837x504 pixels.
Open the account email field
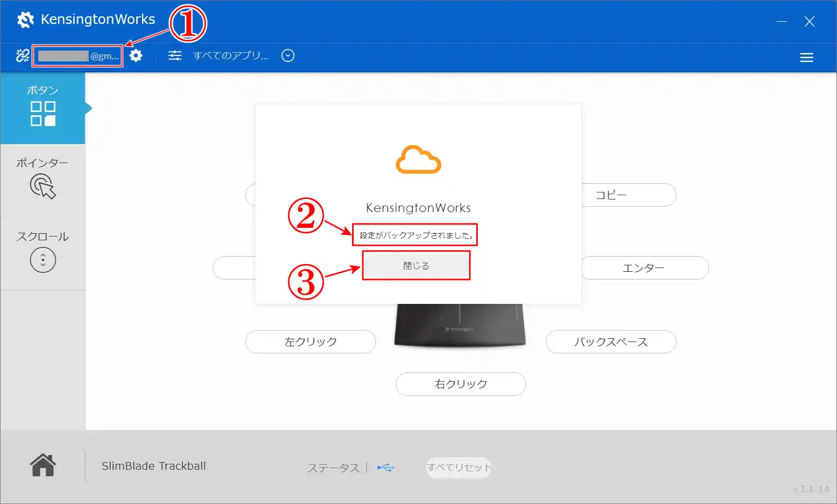click(x=78, y=56)
